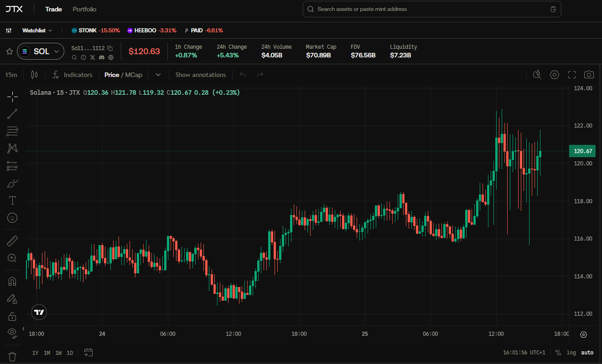Open the candlestick chart type selector
Viewport: 602px width, 364px height.
[x=34, y=75]
